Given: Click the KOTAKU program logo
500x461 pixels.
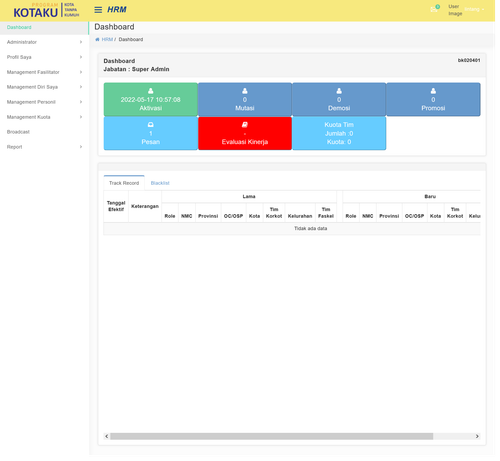Looking at the screenshot, I should (47, 10).
